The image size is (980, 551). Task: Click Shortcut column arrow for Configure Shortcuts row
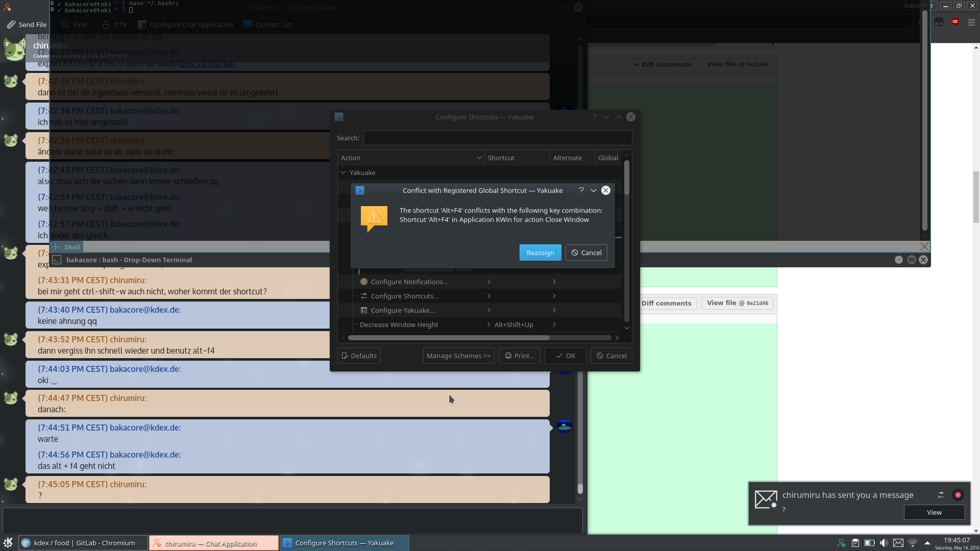(x=489, y=296)
